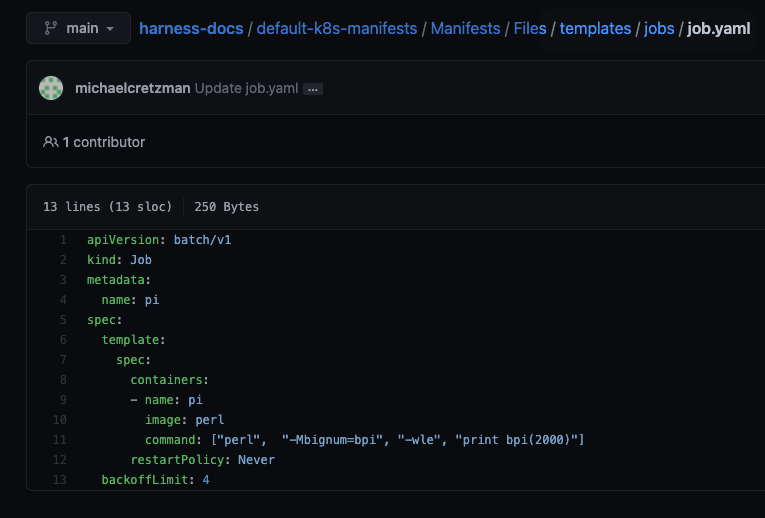
Task: Show the 1 contributor list
Action: (x=103, y=142)
